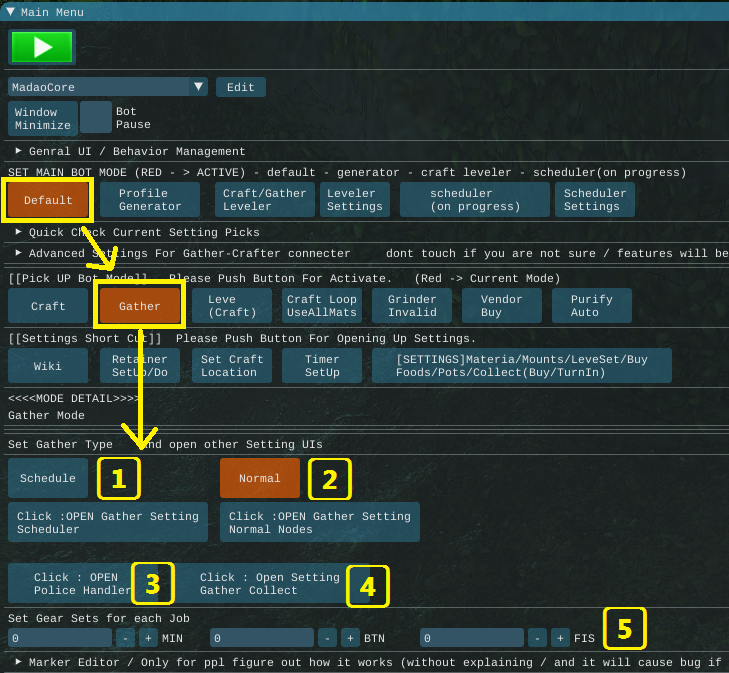Collapse the Main Menu title triangle
729x673 pixels.
(11, 12)
